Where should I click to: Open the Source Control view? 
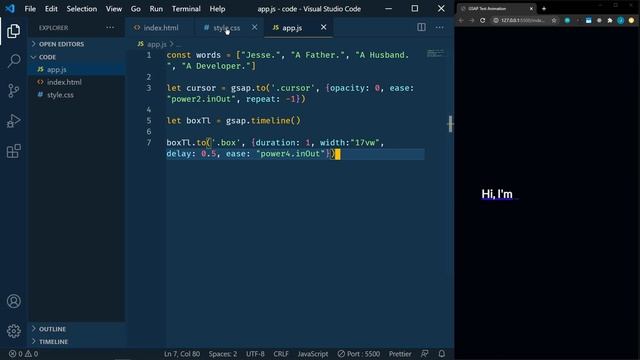coord(13,91)
